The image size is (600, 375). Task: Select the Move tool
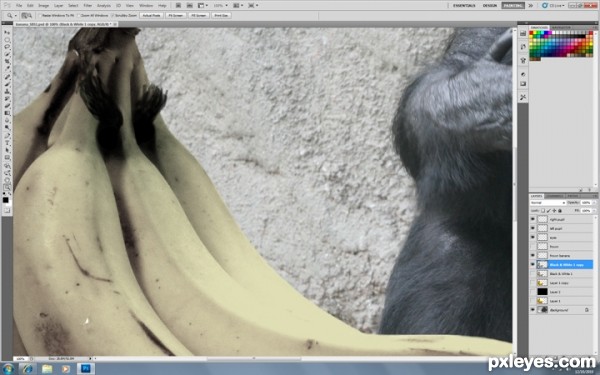7,33
